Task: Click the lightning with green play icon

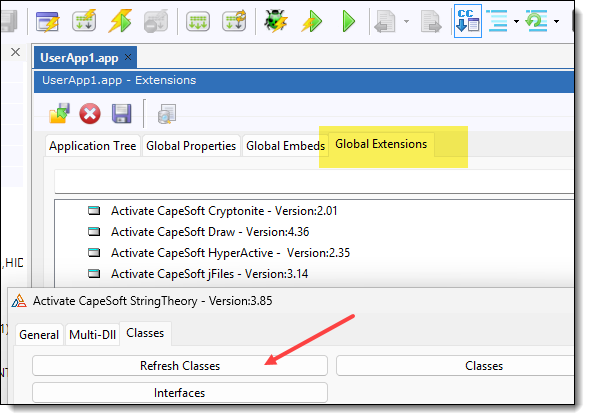Action: pos(312,21)
